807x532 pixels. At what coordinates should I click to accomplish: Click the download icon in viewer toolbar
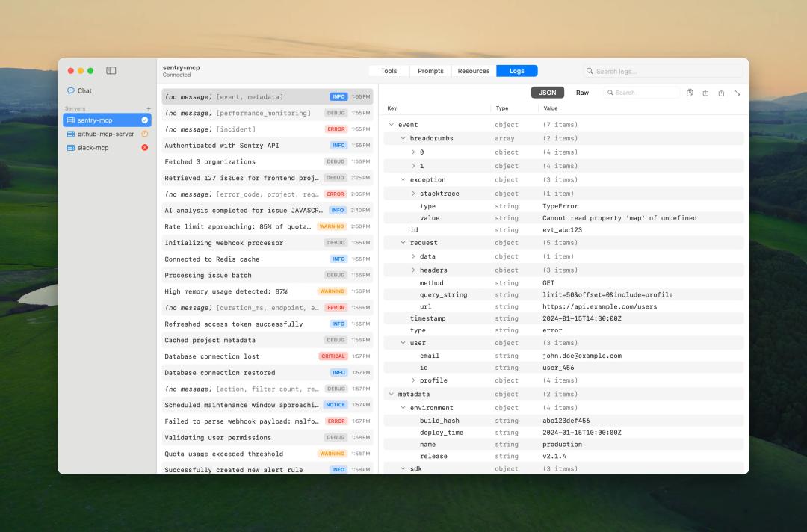tap(705, 93)
